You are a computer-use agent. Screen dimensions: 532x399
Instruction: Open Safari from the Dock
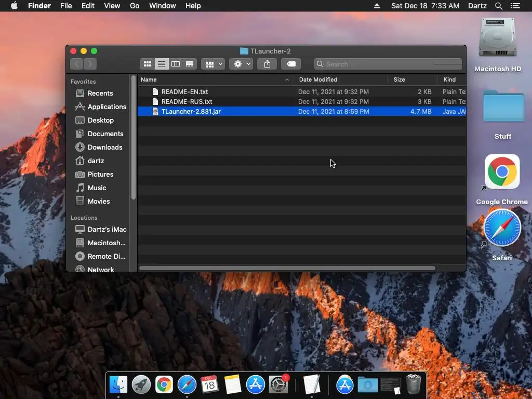(187, 384)
